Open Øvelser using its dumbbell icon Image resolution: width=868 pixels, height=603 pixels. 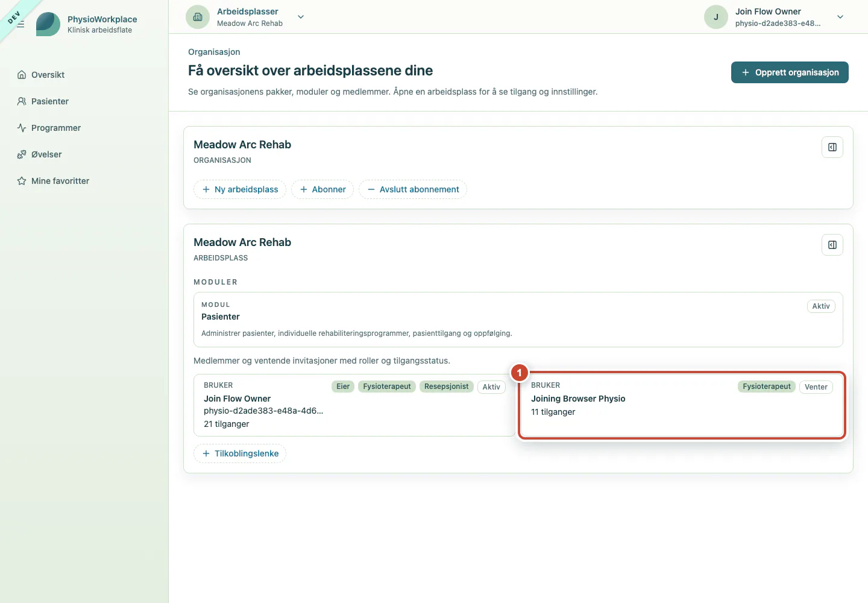point(22,154)
